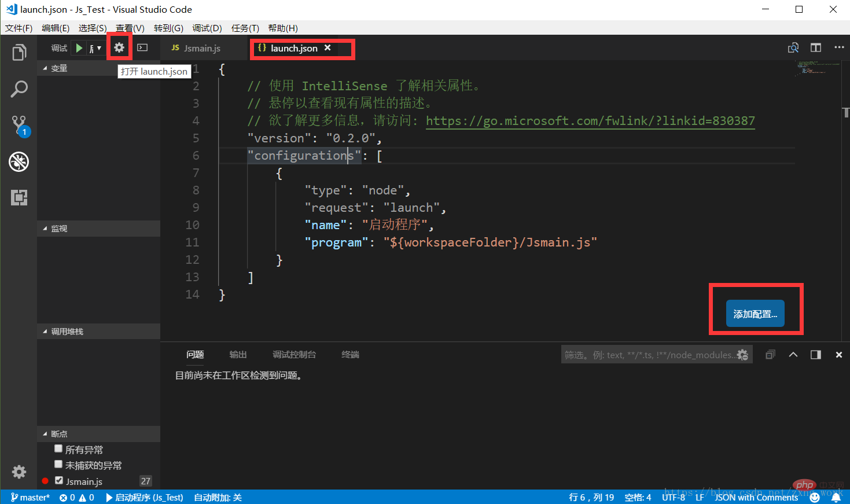850x504 pixels.
Task: Click the 添加配置... button
Action: click(x=755, y=313)
